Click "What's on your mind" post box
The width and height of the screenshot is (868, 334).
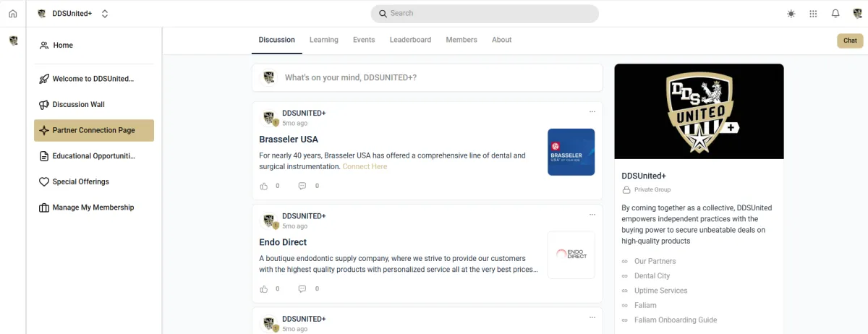427,77
